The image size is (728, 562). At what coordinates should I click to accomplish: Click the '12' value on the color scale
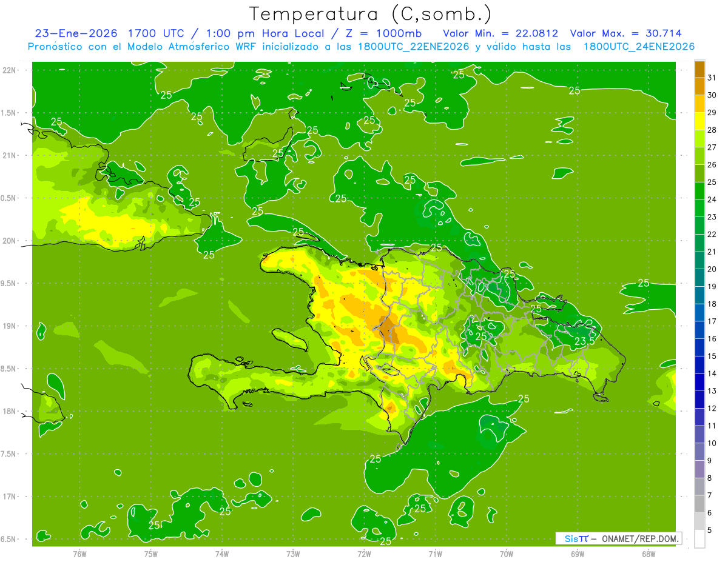(x=712, y=408)
